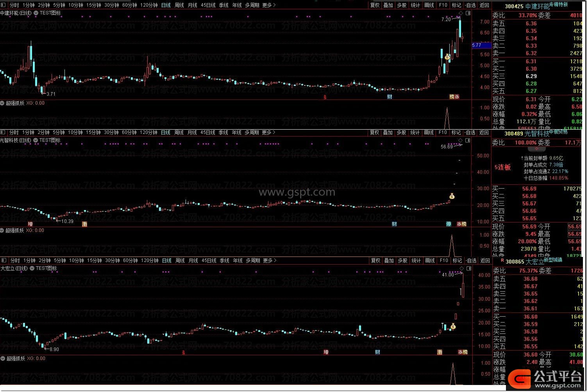The width and height of the screenshot is (588, 392).
Task: Click the 增 marker below 大宏立 chart
Action: point(326,352)
